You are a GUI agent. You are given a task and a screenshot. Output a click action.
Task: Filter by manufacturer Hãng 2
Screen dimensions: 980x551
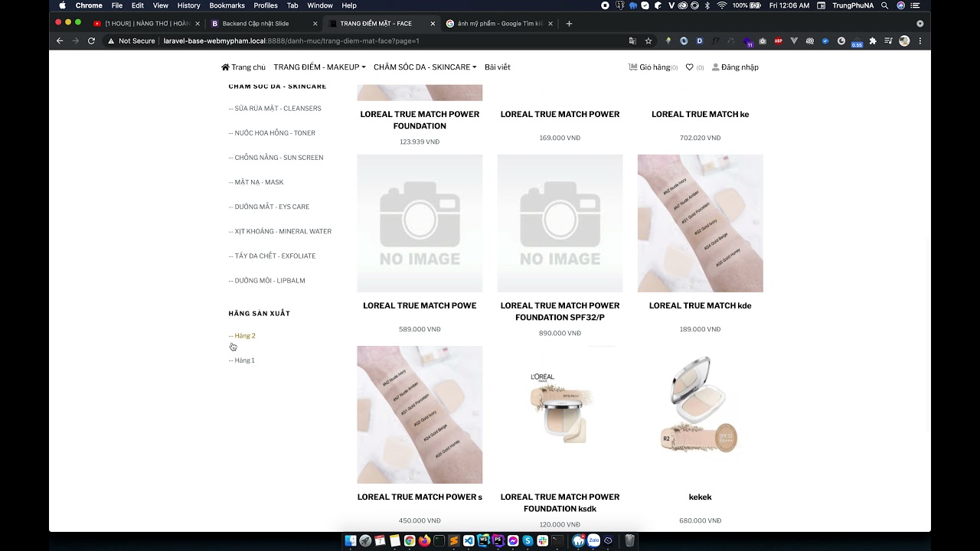tap(242, 336)
